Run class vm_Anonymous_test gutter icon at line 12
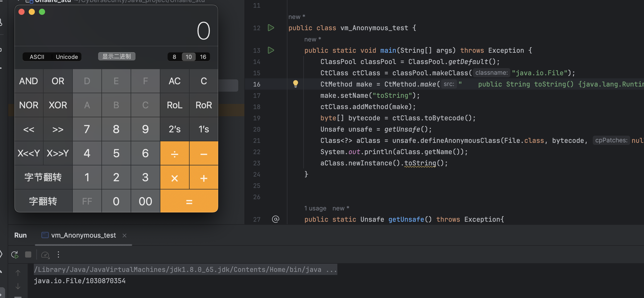The image size is (644, 298). coord(271,28)
